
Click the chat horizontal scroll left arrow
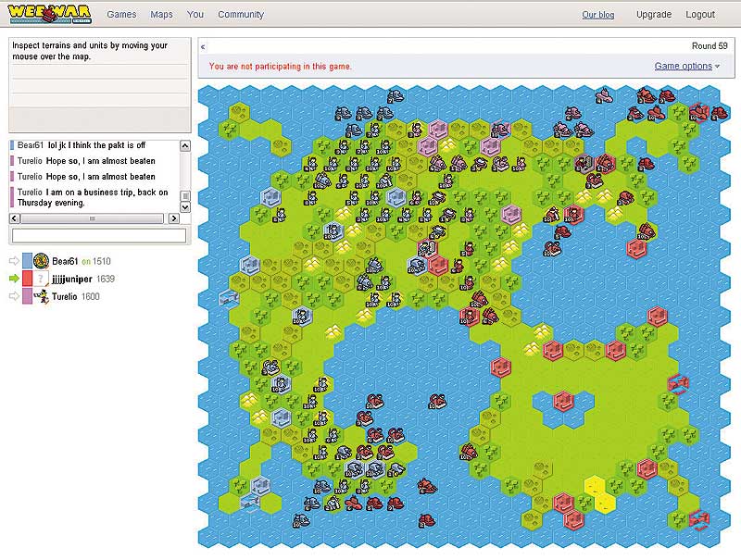(x=15, y=218)
